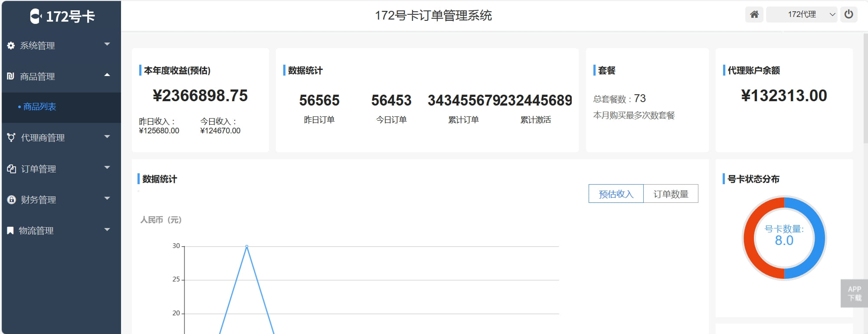Viewport: 868px width, 334px height.
Task: Switch chart to 订单数量 view
Action: pos(671,194)
